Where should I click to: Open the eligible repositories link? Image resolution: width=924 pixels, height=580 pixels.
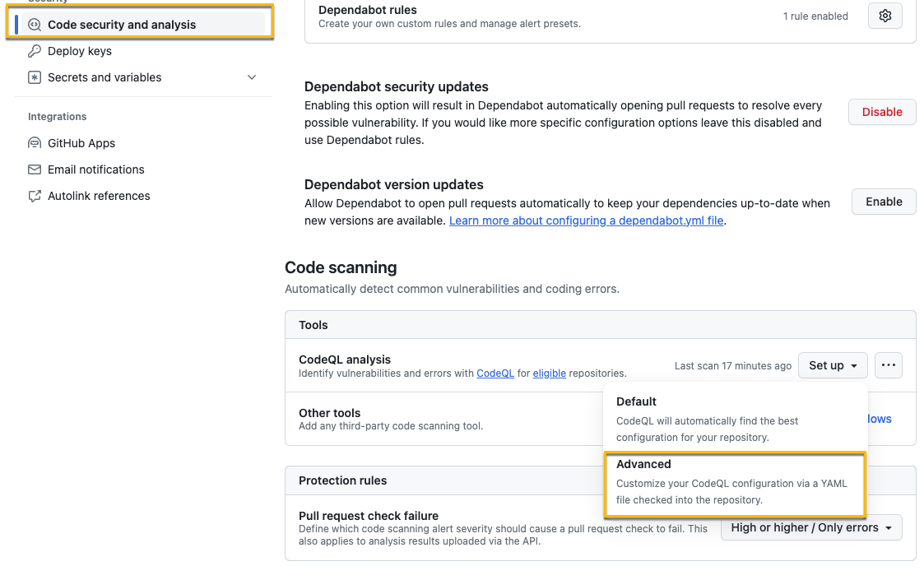click(549, 374)
